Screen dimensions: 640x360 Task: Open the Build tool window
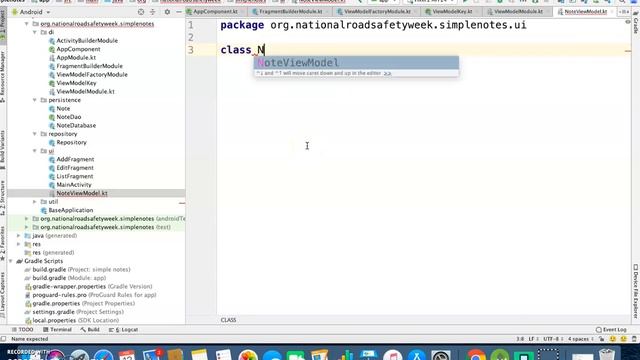pyautogui.click(x=90, y=329)
